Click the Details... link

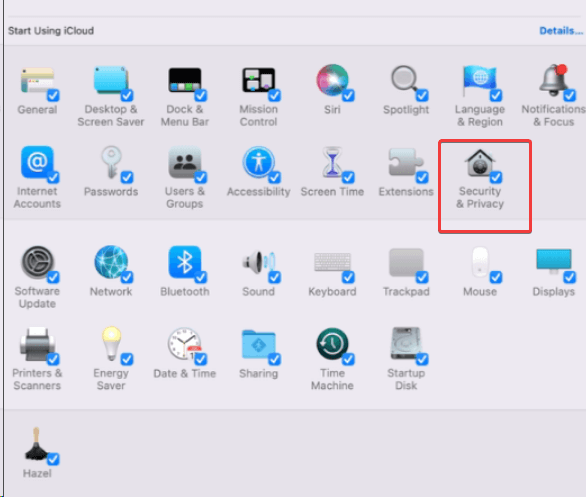(561, 31)
